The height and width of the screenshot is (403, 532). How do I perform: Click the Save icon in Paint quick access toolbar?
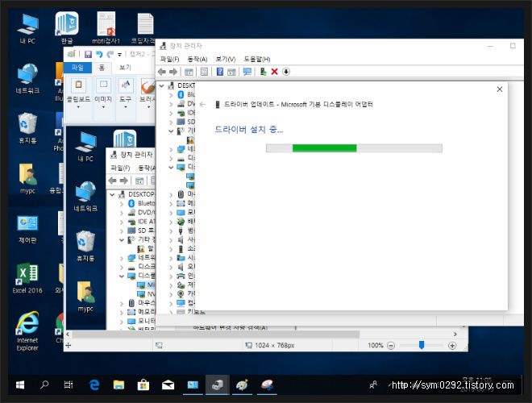tap(88, 54)
